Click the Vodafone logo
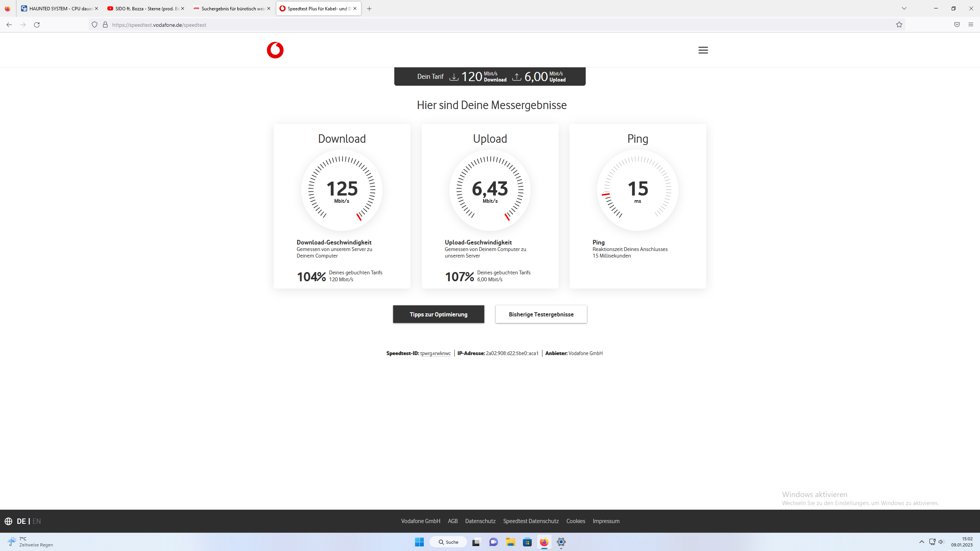The width and height of the screenshot is (980, 551). pos(275,50)
